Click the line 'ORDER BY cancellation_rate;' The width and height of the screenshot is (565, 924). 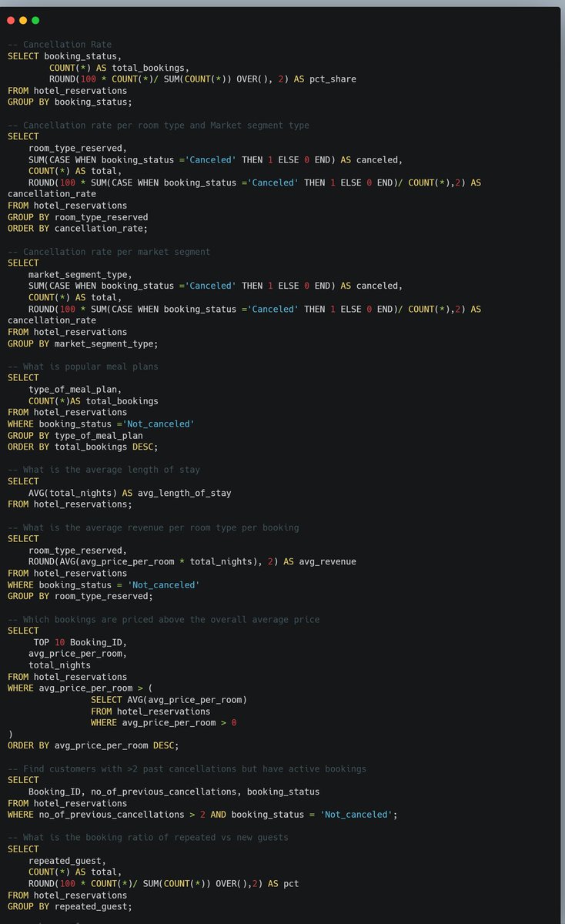point(78,229)
